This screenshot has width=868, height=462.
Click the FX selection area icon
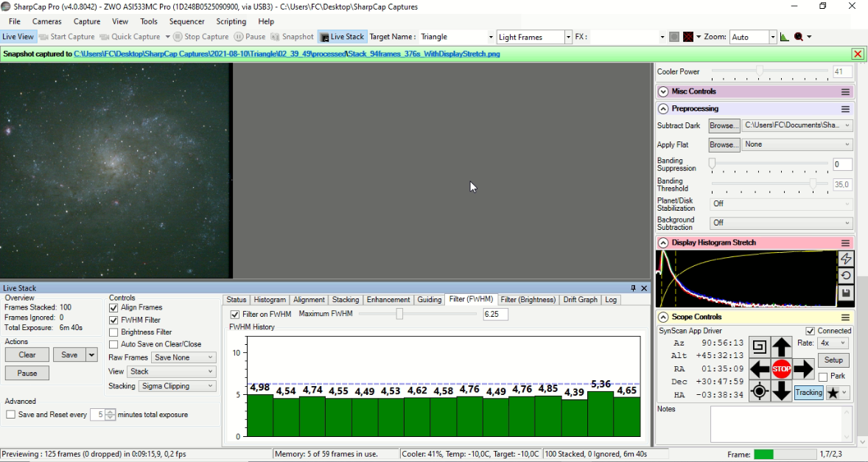point(673,37)
